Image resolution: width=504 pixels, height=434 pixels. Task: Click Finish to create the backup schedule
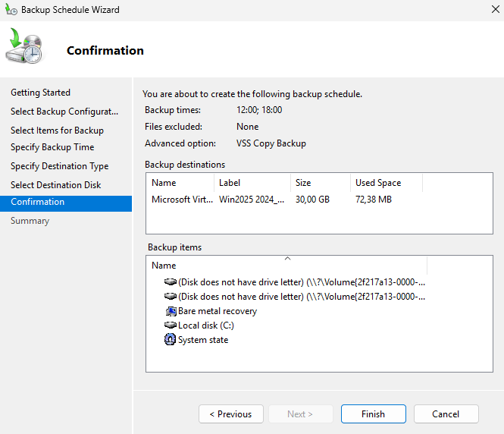373,414
